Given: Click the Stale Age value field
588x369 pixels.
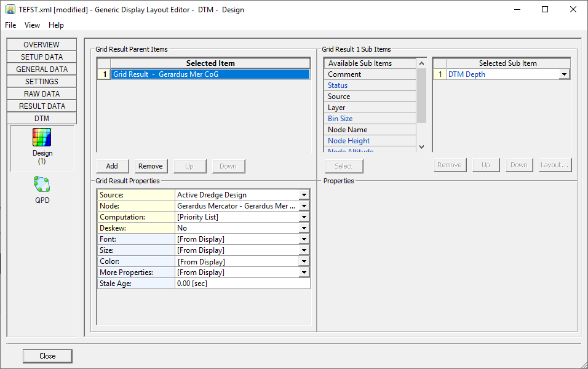Looking at the screenshot, I should point(242,284).
